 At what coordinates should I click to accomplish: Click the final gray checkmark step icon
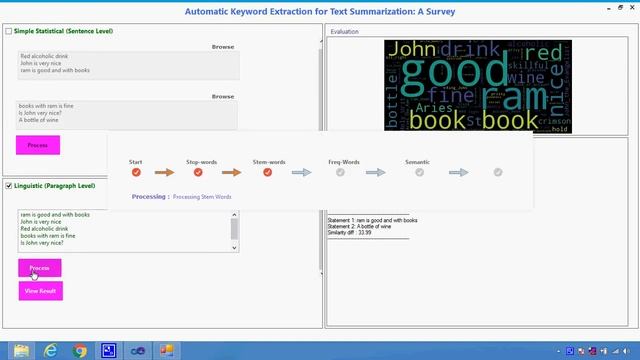tap(498, 173)
